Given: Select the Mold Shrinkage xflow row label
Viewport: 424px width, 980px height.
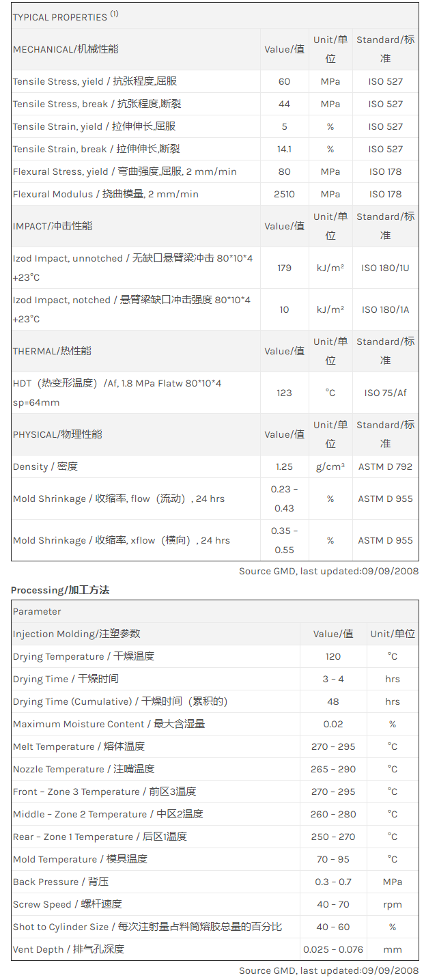Looking at the screenshot, I should (x=122, y=540).
